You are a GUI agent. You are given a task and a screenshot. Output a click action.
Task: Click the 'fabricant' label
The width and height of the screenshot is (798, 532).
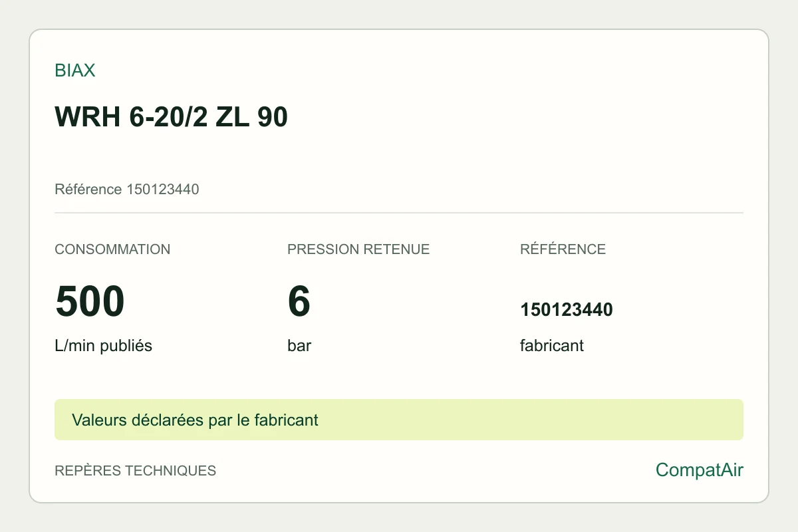(x=552, y=346)
